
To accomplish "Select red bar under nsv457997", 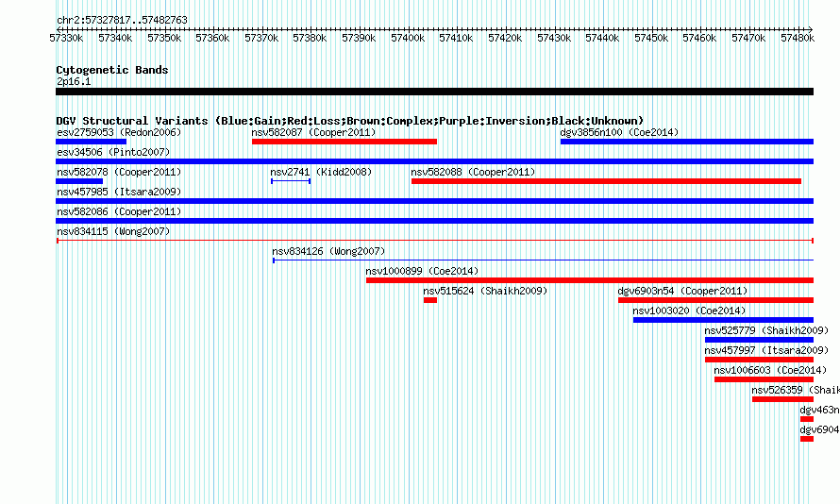I will coord(759,360).
